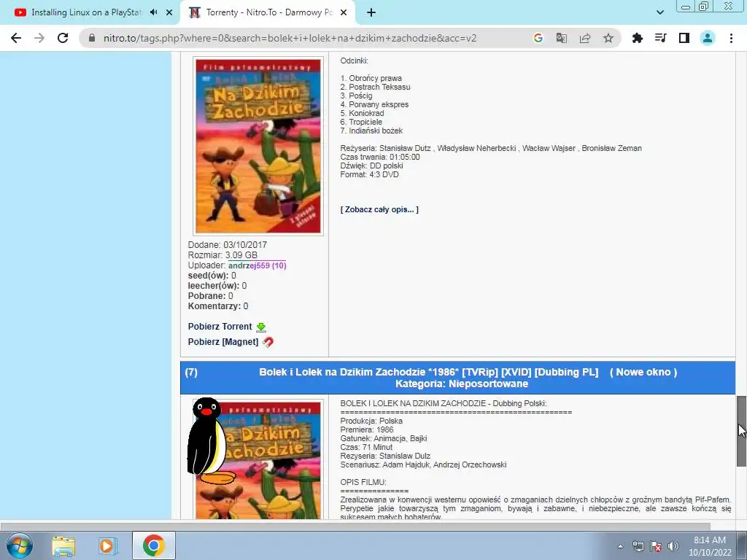Viewport: 747px width, 560px height.
Task: Open the volume speaker tray icon
Action: 673,546
